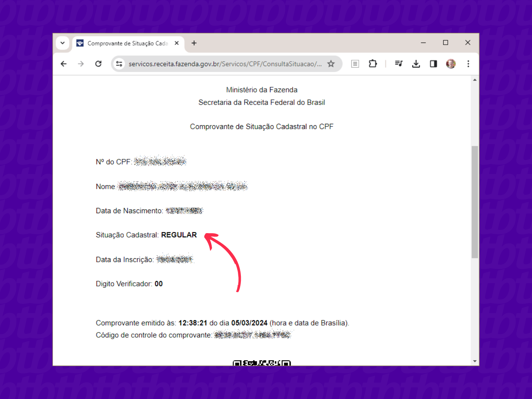Open the Chrome three-dot menu
The width and height of the screenshot is (532, 399).
pos(468,64)
